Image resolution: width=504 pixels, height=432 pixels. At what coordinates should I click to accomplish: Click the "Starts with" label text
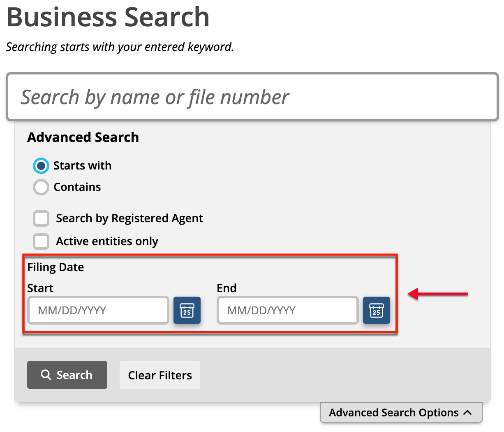[x=82, y=165]
